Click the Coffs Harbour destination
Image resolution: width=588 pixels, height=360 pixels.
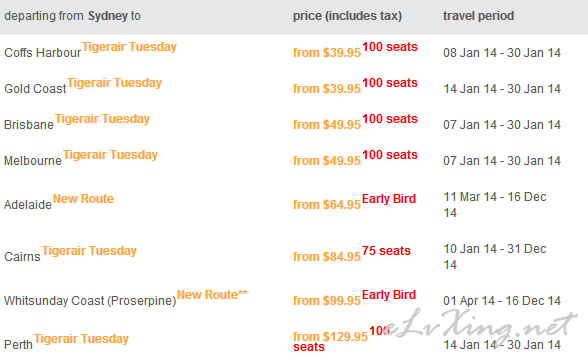coord(42,52)
